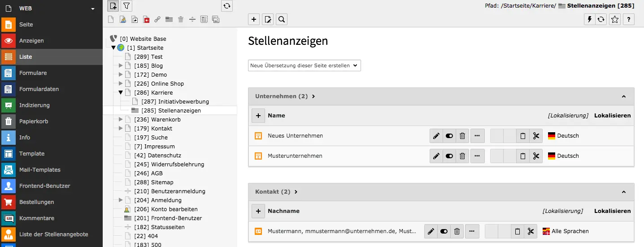This screenshot has width=644, height=247.
Task: Click the clear cache lightning bolt icon
Action: pyautogui.click(x=589, y=19)
